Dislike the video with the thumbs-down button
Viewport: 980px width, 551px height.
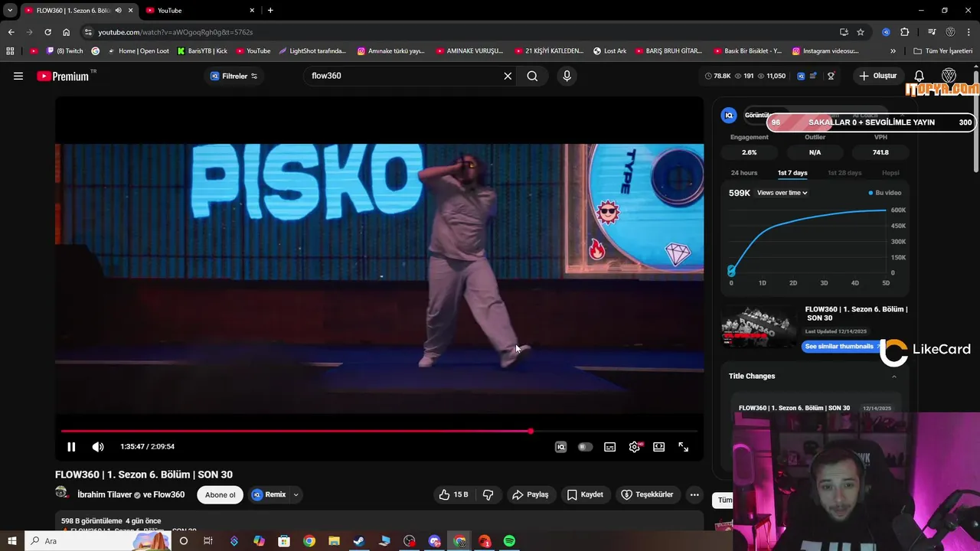488,494
